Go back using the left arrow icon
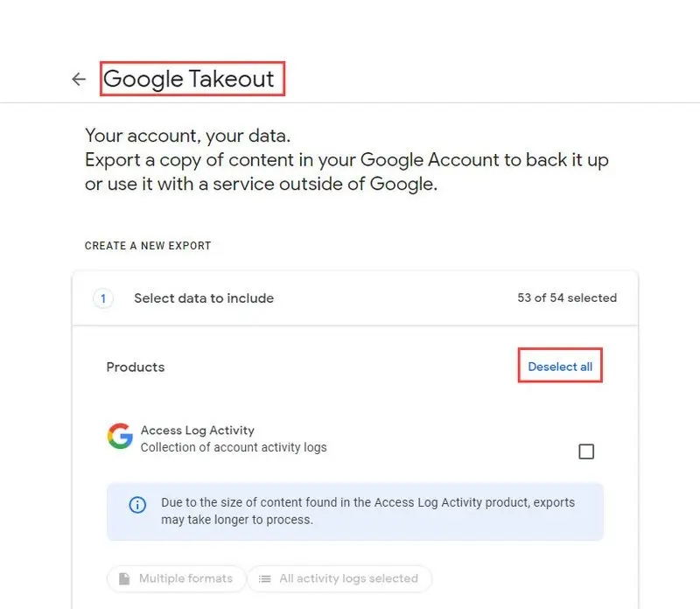Image resolution: width=700 pixels, height=609 pixels. [79, 79]
